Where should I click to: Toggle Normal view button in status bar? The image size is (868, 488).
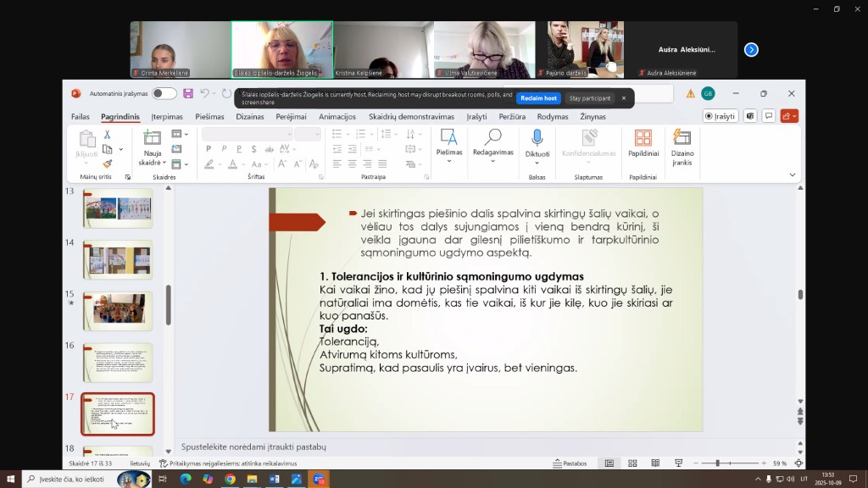click(609, 463)
